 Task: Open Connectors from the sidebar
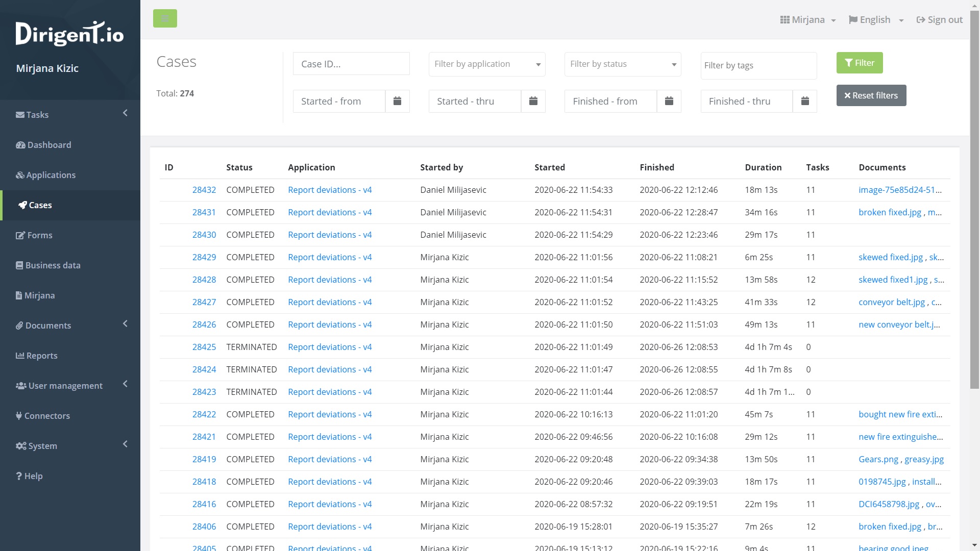[47, 416]
